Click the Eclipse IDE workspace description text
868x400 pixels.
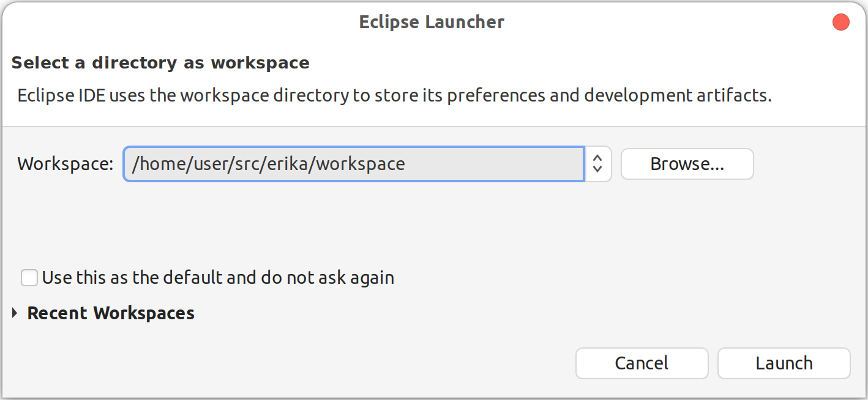click(x=394, y=95)
